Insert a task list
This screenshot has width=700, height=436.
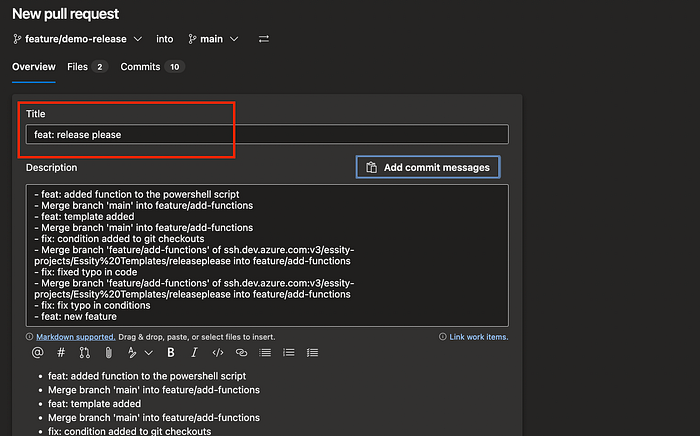[x=312, y=353]
